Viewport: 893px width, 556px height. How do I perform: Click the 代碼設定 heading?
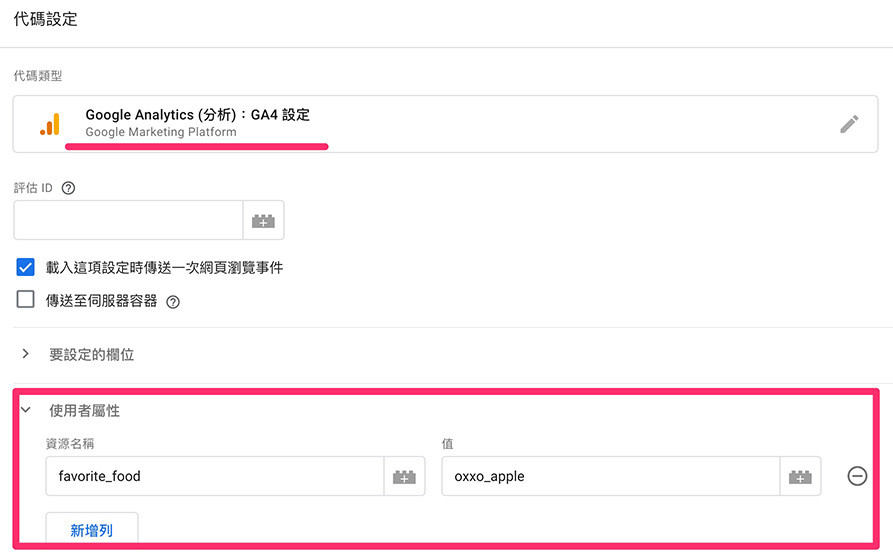coord(46,19)
